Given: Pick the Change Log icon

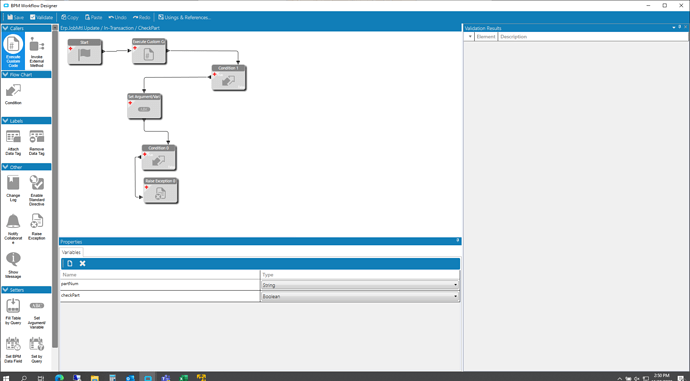Looking at the screenshot, I should 13,188.
